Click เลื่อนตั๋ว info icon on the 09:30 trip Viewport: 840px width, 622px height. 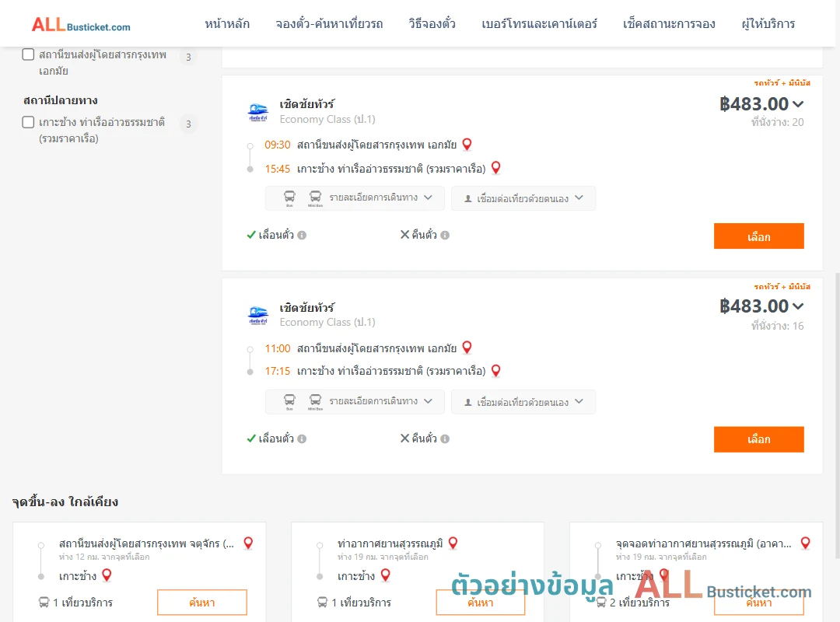tap(302, 235)
